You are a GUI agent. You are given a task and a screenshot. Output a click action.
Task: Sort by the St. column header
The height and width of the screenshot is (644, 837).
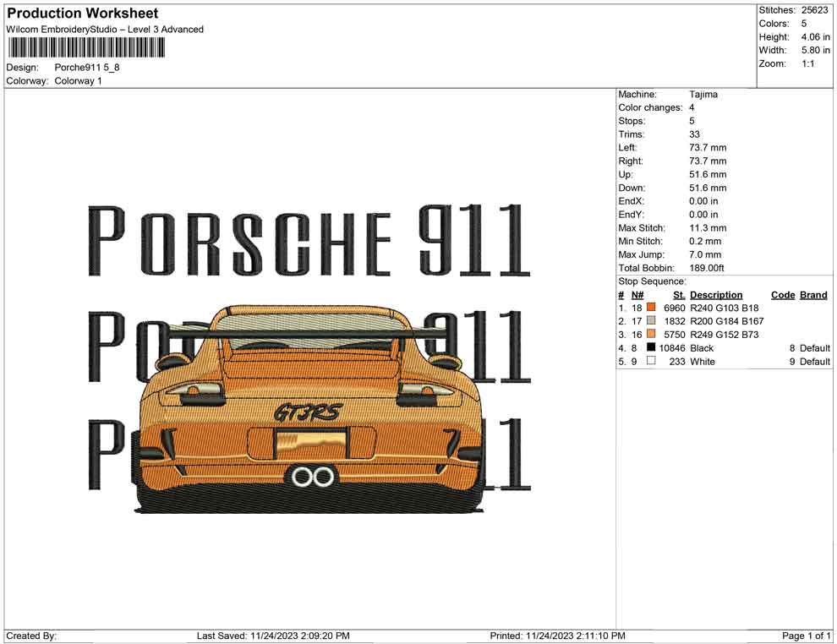pos(679,294)
